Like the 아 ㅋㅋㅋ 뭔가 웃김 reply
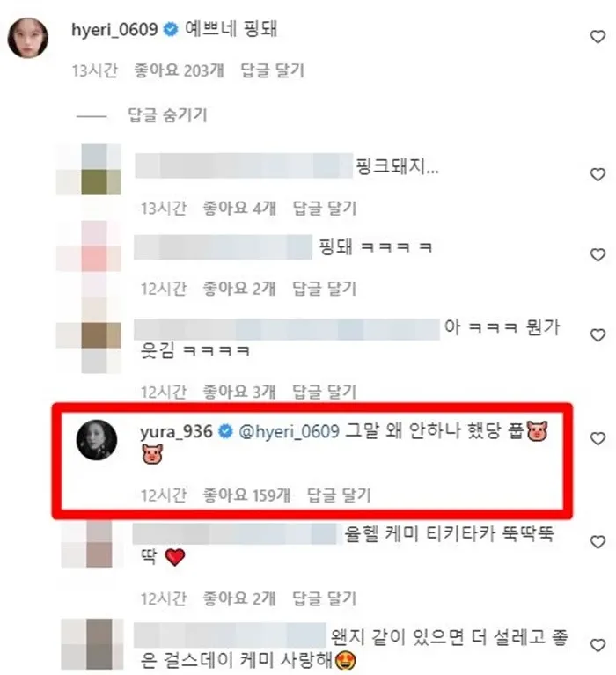 point(598,335)
